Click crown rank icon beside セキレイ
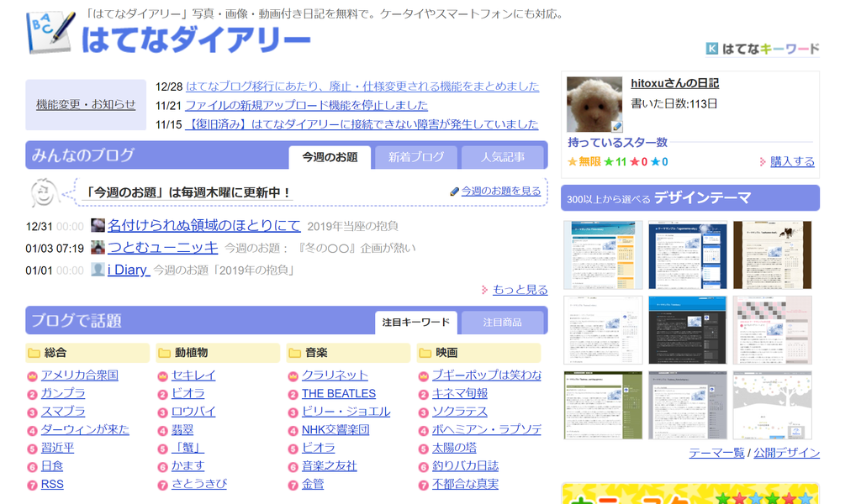 (x=162, y=376)
